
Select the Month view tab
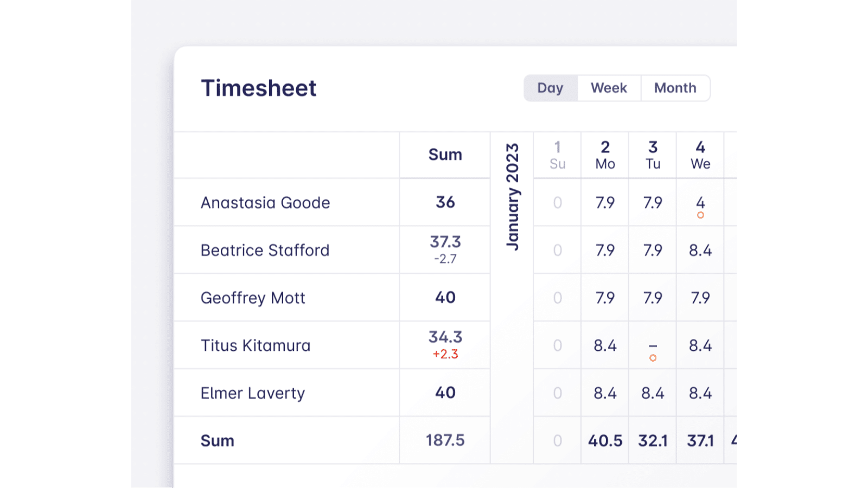(675, 88)
